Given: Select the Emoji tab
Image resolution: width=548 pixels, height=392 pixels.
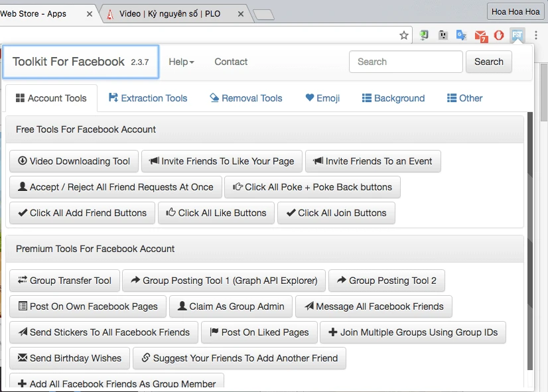Looking at the screenshot, I should coord(322,98).
